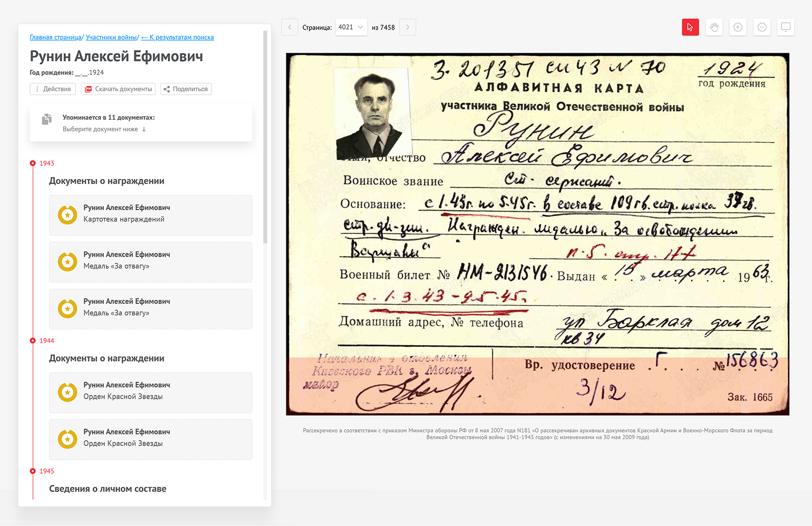Screen dimensions: 812x526
Task: Go to next document page
Action: tap(408, 27)
